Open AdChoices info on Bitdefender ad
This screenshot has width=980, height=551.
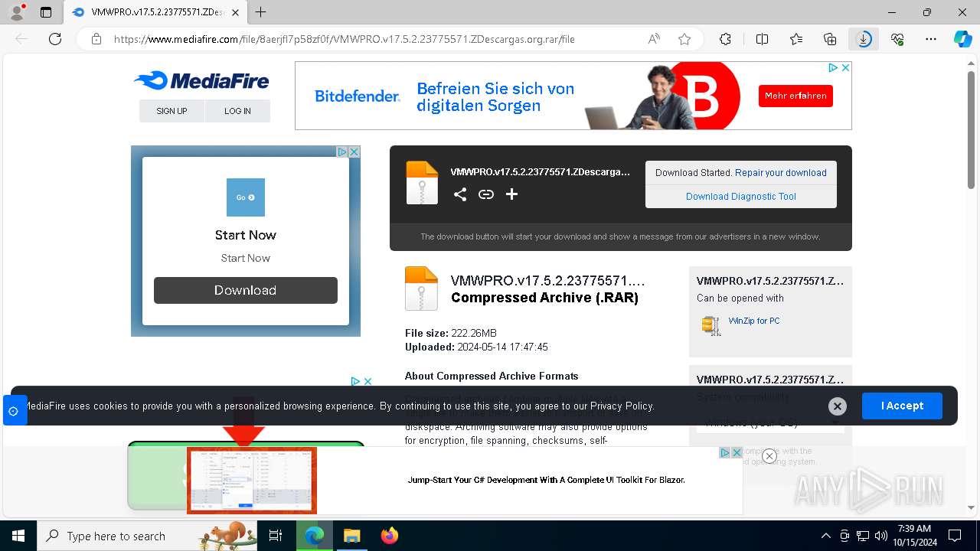[x=833, y=68]
